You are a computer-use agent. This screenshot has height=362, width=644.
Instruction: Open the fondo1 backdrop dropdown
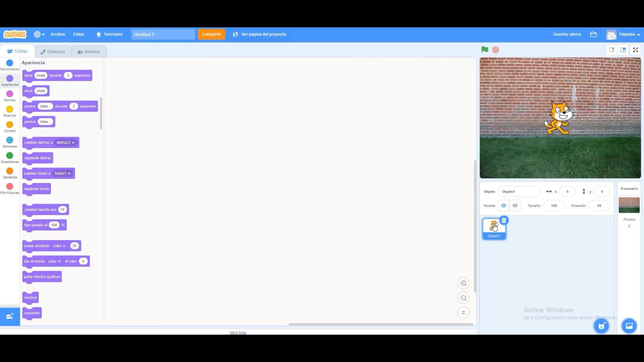click(x=63, y=174)
